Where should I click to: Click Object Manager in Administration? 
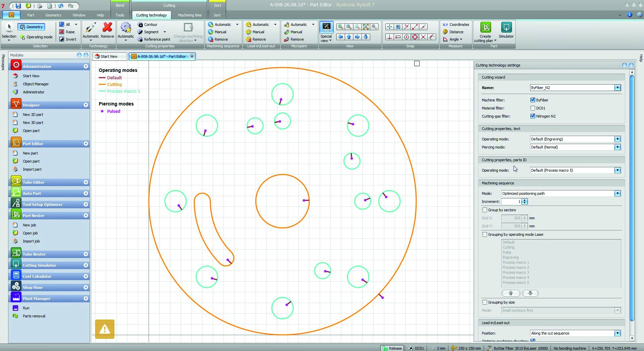pos(36,84)
